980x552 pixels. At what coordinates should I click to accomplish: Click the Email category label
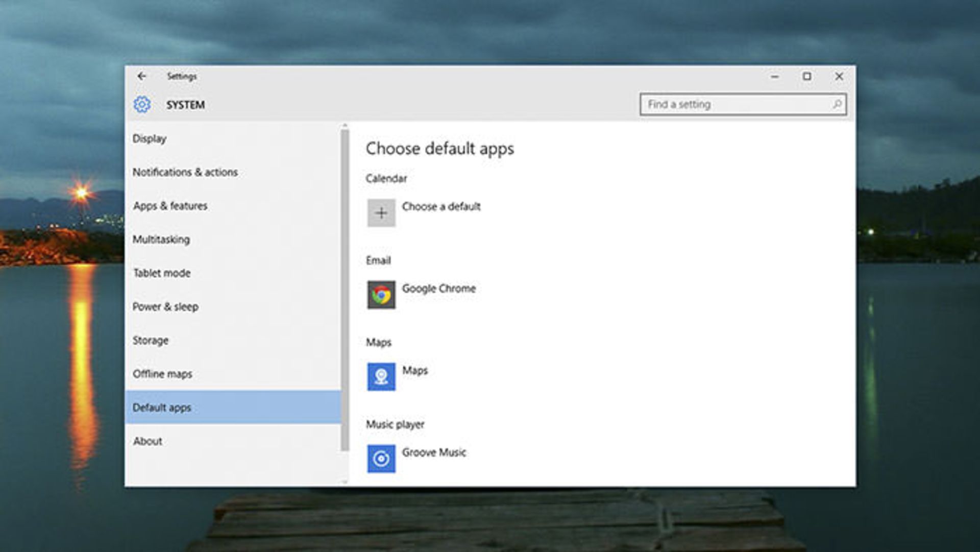point(378,260)
